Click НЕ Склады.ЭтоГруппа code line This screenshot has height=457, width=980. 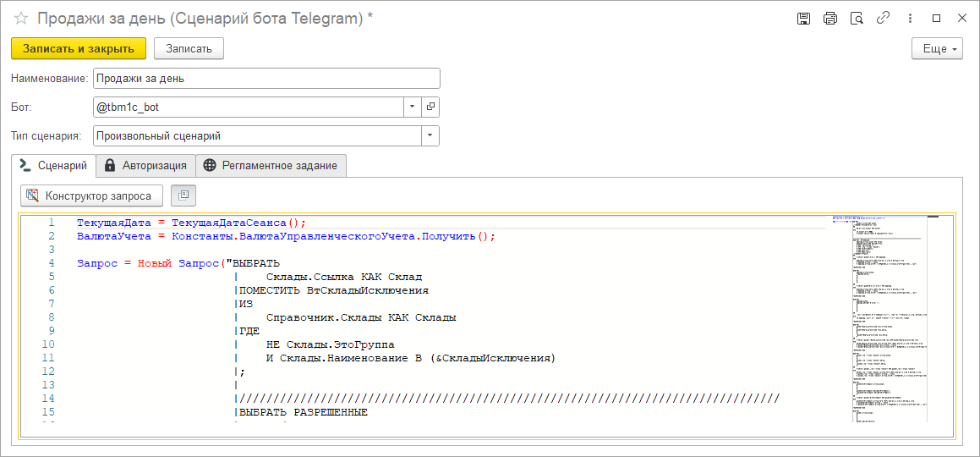pyautogui.click(x=331, y=344)
